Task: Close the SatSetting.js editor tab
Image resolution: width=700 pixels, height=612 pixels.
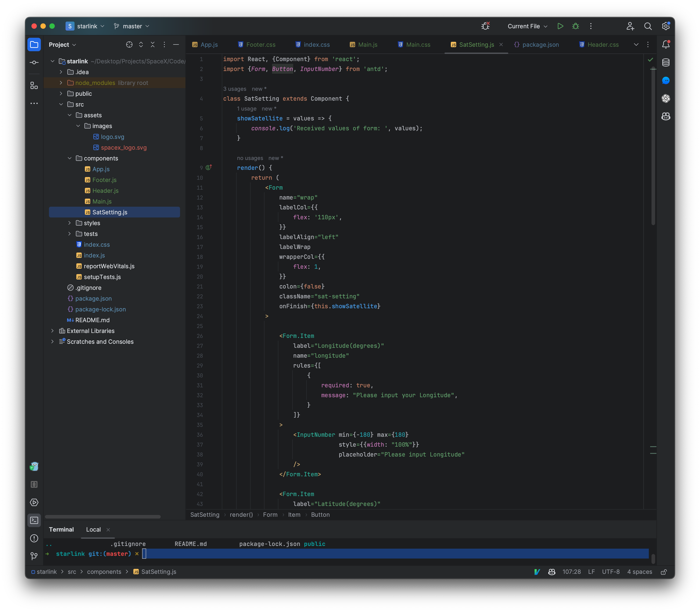Action: point(501,44)
